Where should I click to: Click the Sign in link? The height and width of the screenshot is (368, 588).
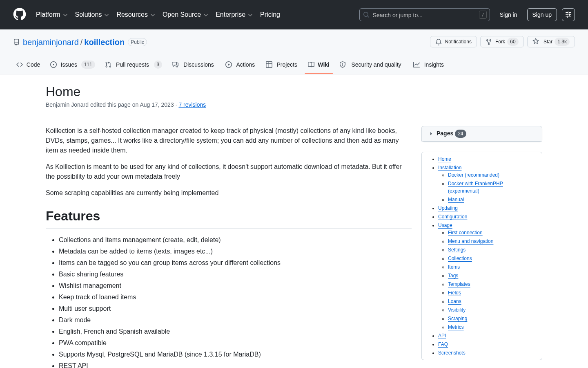pos(508,15)
